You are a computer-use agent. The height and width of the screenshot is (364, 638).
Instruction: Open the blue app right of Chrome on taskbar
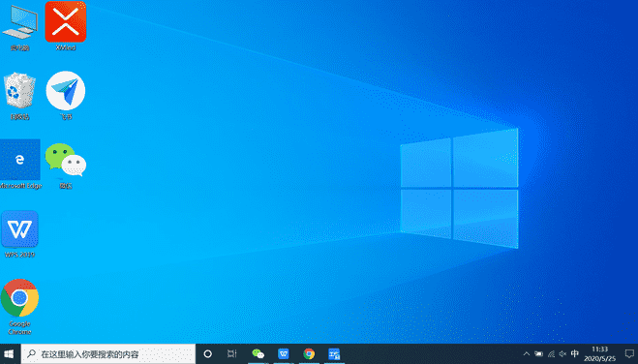point(334,353)
